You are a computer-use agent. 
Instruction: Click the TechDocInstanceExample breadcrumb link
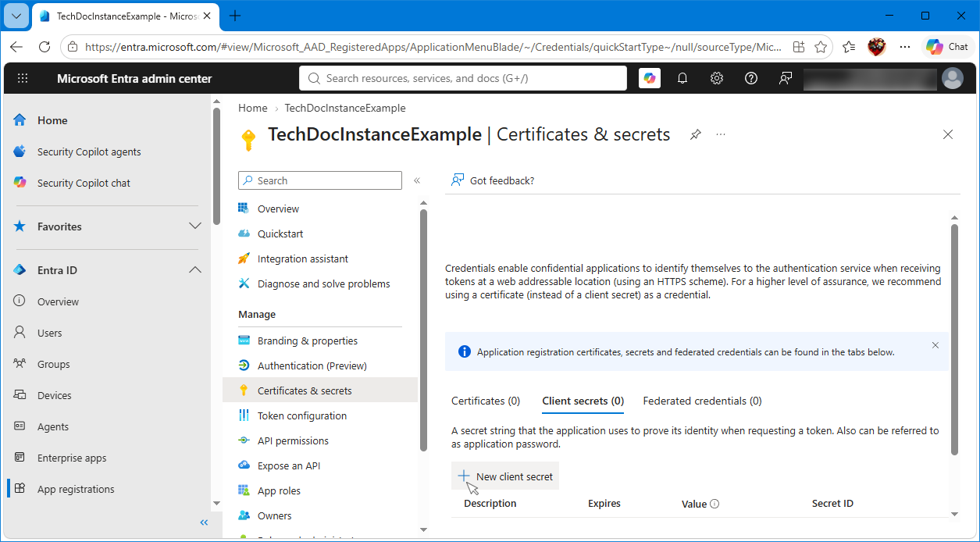(x=345, y=108)
